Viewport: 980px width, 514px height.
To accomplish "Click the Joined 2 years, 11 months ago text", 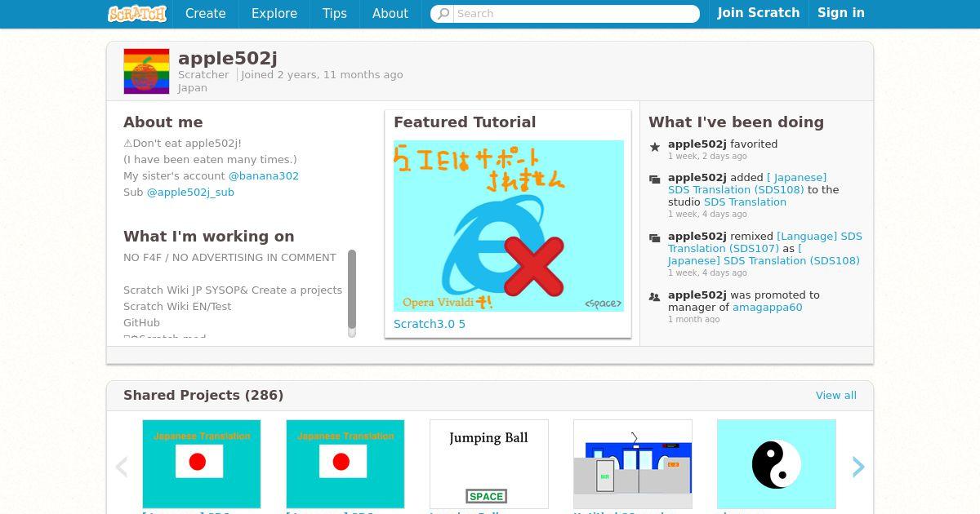I will tap(322, 75).
